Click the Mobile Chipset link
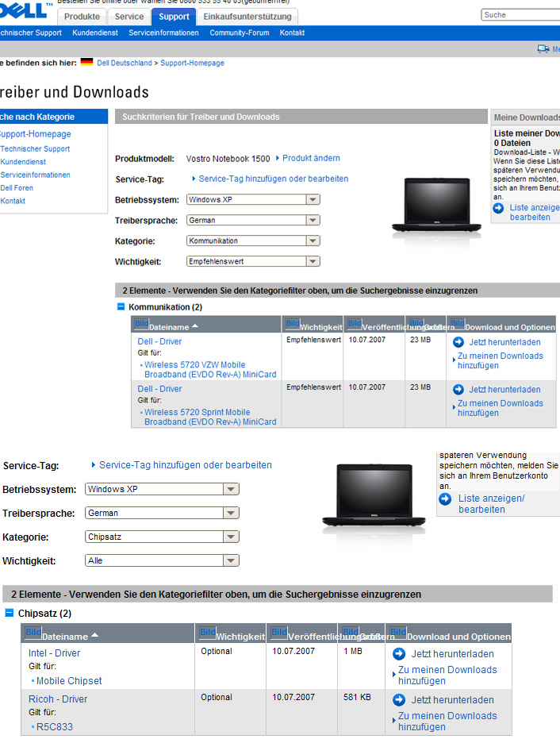560x743 pixels. click(69, 681)
